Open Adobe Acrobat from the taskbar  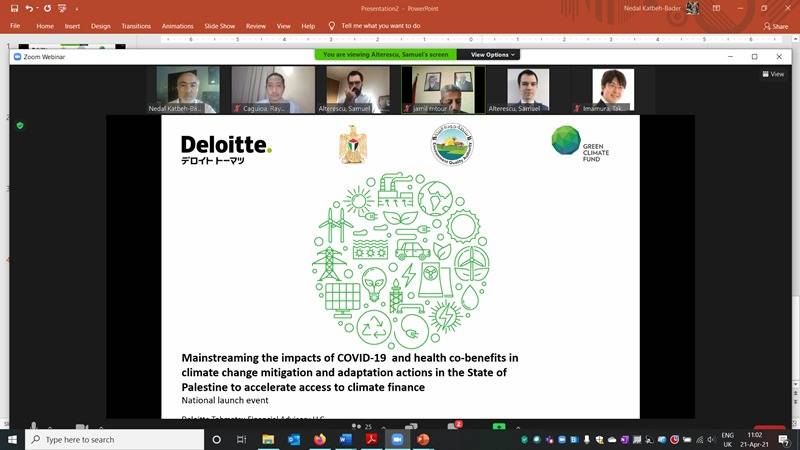pos(371,439)
